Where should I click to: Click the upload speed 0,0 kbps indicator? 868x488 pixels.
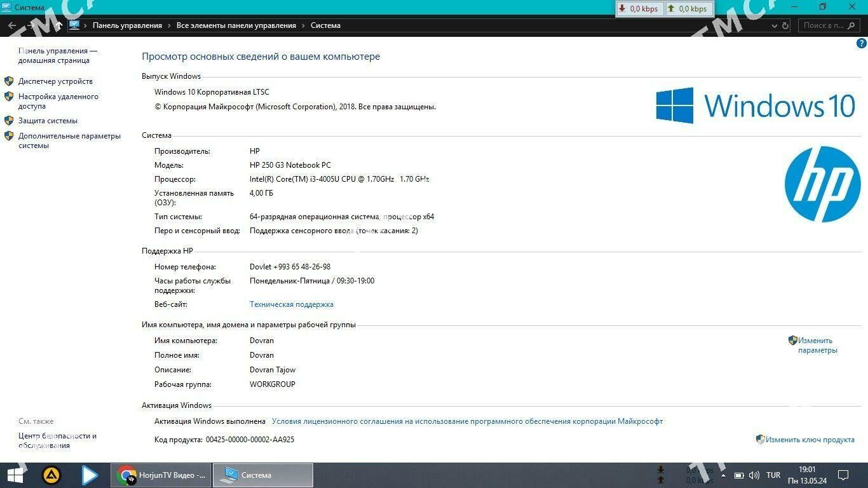pyautogui.click(x=688, y=9)
